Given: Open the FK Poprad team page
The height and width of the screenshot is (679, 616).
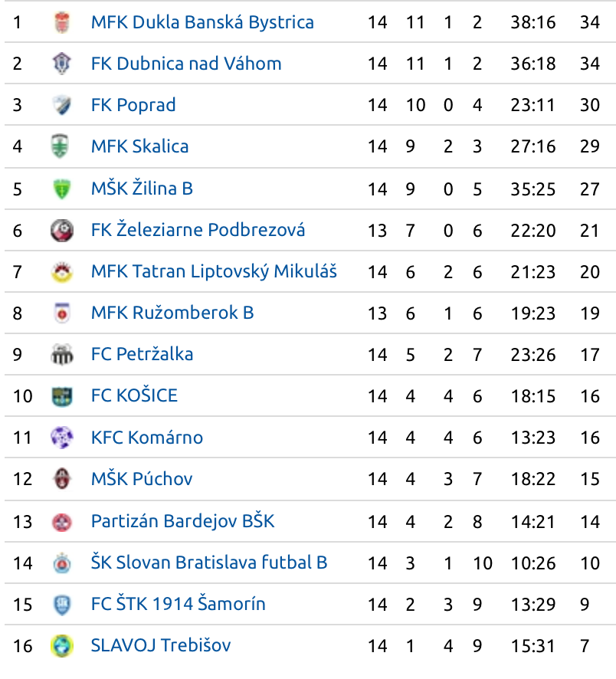Looking at the screenshot, I should (133, 105).
